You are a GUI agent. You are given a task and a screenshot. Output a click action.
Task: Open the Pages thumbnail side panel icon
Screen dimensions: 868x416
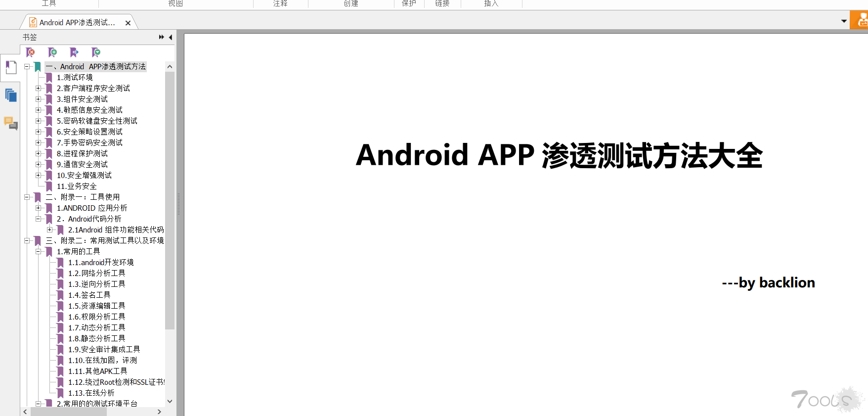point(11,95)
